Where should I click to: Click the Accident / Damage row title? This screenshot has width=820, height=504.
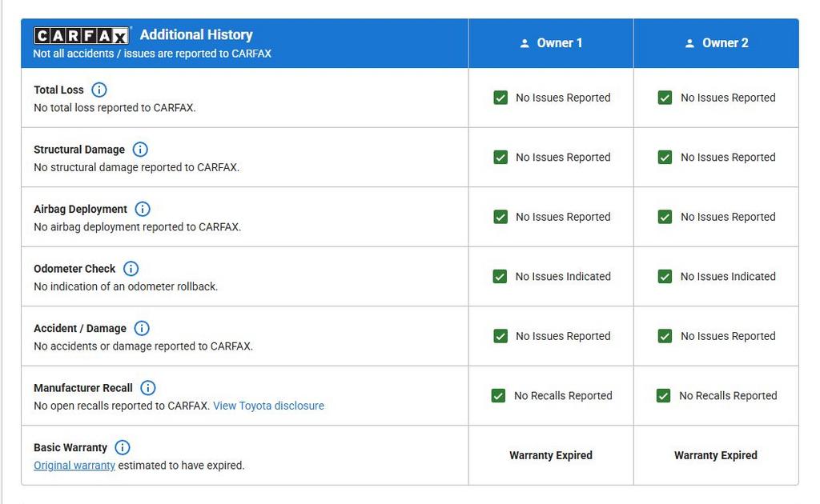coord(80,329)
